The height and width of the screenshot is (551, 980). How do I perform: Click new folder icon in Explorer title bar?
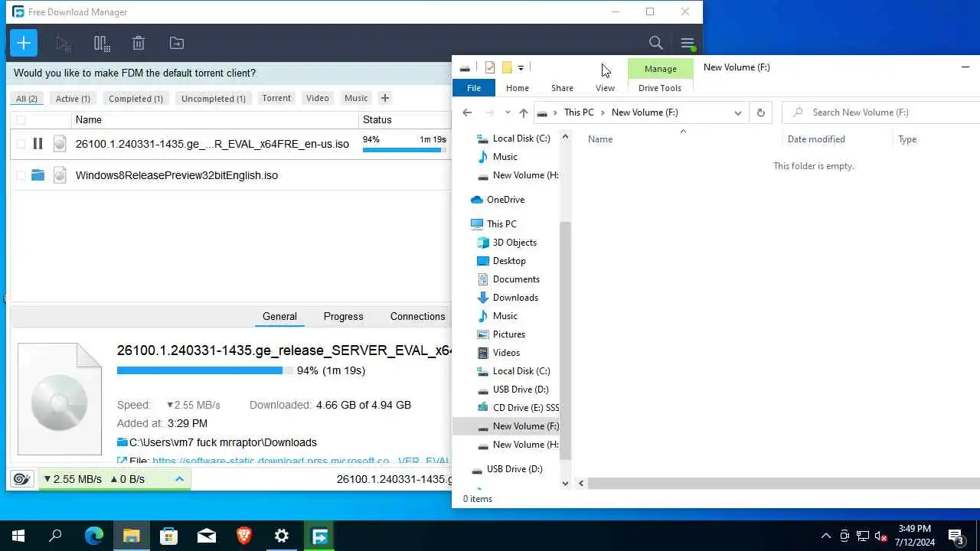point(506,67)
